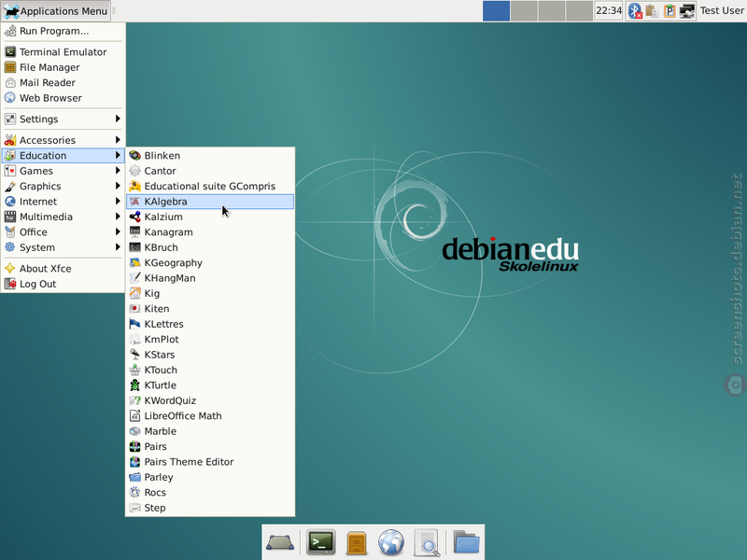
Task: Click the Kalzium molecule icon
Action: coord(134,217)
